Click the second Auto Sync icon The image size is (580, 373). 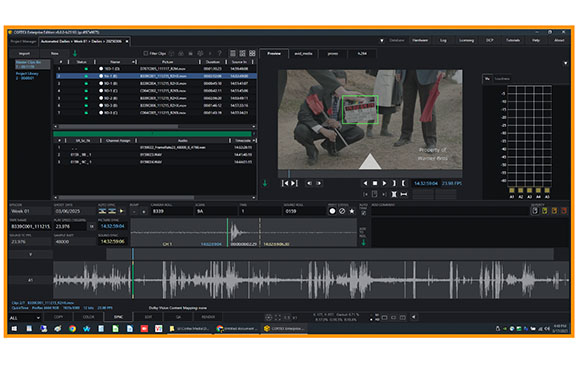point(112,211)
